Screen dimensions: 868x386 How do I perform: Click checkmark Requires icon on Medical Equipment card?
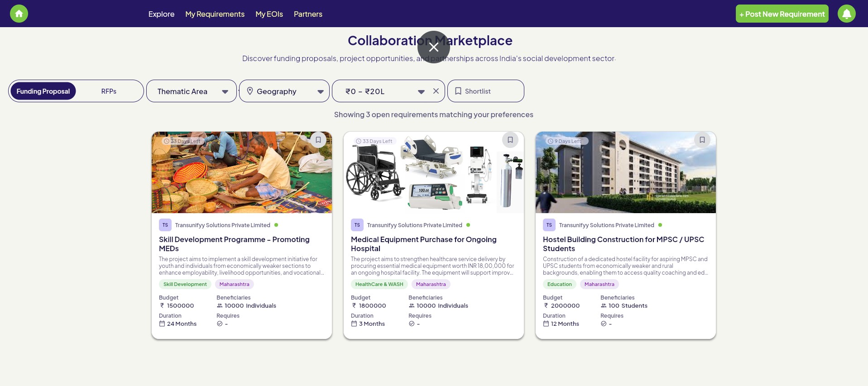coord(412,324)
